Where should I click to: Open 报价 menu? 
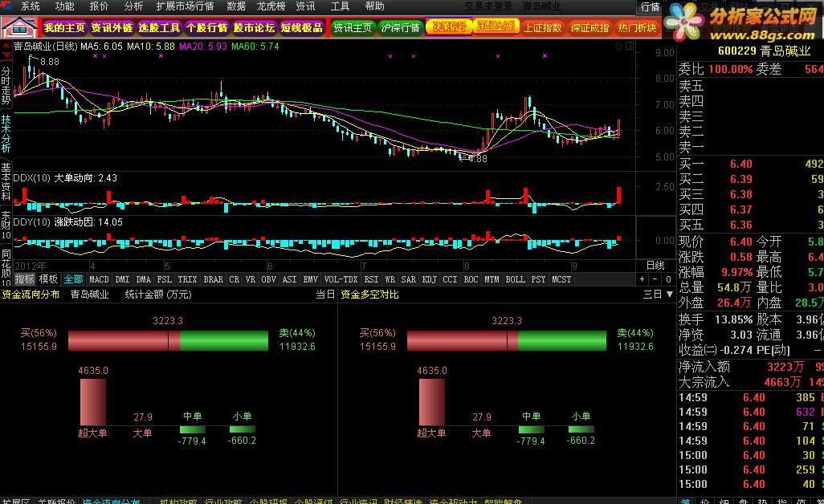(99, 6)
